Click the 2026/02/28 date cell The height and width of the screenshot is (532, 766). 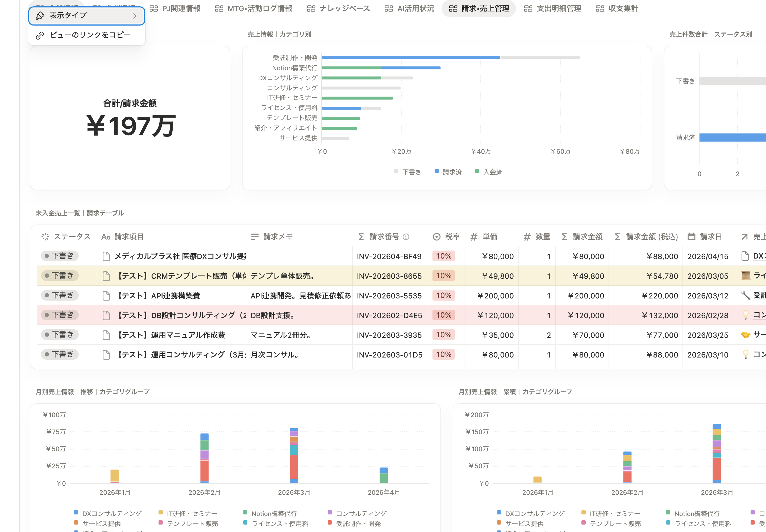(x=708, y=316)
